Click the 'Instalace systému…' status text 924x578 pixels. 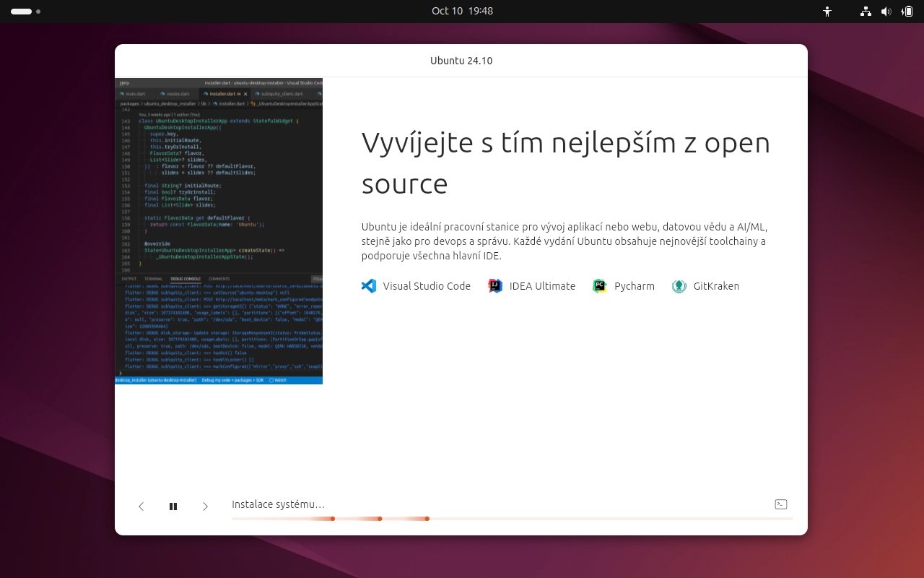[x=278, y=504]
